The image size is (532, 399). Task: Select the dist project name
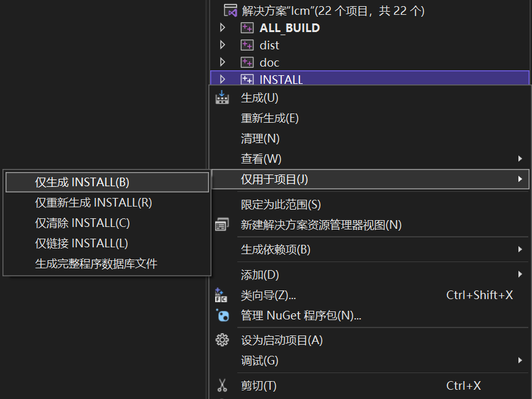point(269,45)
